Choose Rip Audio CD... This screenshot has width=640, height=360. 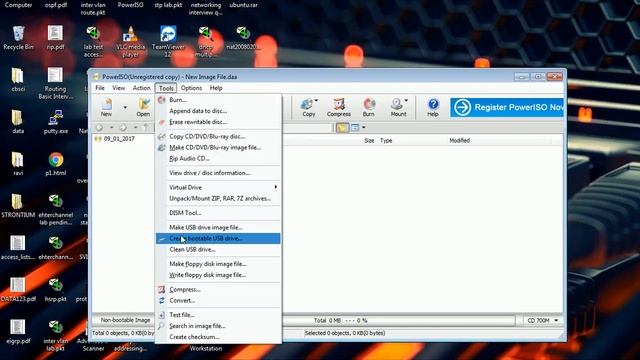[218, 159]
